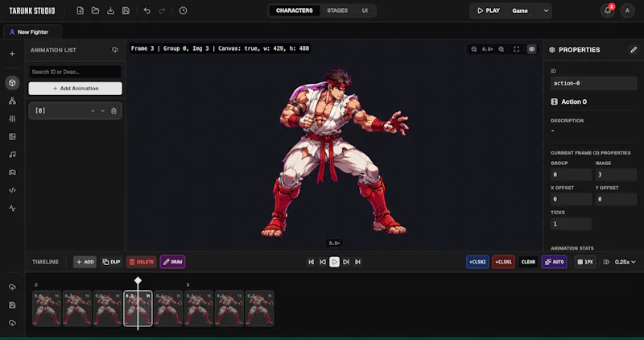Click the blue +CLSN2 button
This screenshot has width=644, height=340.
pos(477,262)
